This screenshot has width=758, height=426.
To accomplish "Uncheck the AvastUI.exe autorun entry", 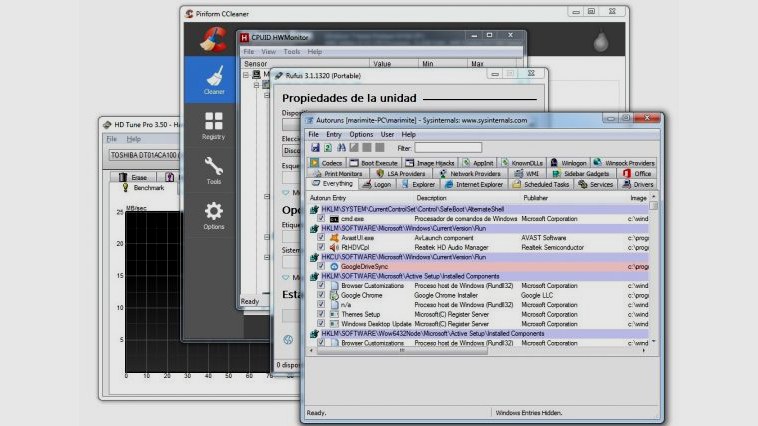I will point(321,237).
